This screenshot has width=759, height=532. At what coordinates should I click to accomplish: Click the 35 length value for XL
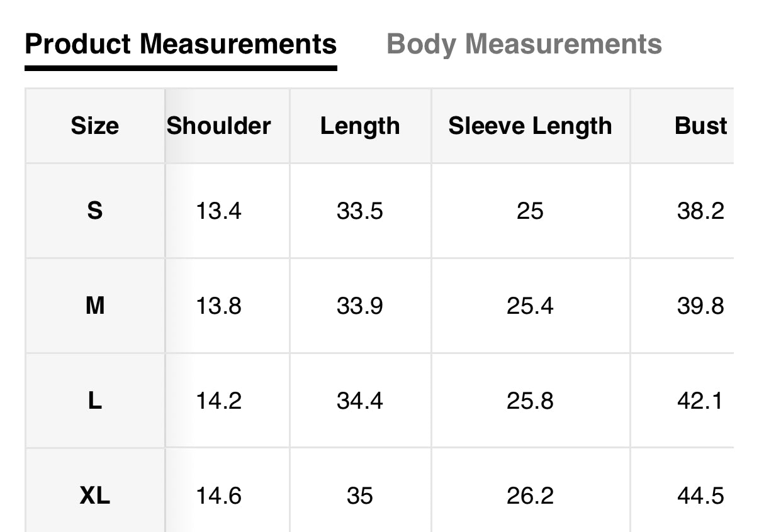[359, 496]
